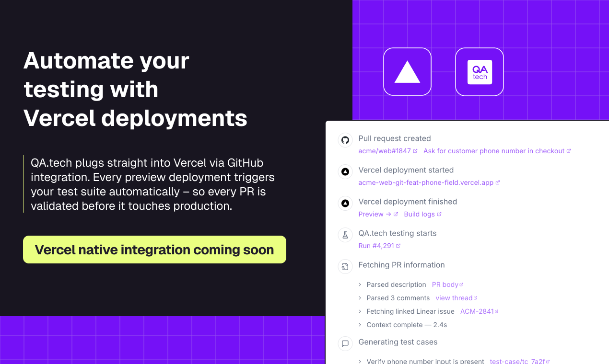
Task: Click the flask icon next to QA.tech testing starts
Action: (x=345, y=235)
